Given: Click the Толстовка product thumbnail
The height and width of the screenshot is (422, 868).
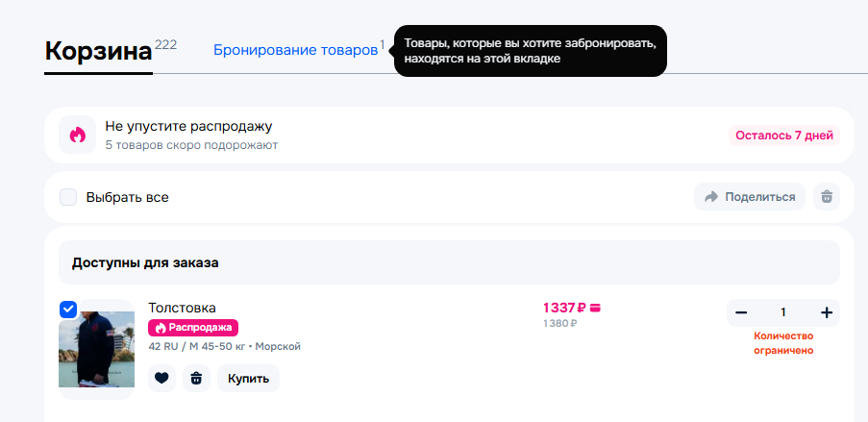Looking at the screenshot, I should point(96,350).
